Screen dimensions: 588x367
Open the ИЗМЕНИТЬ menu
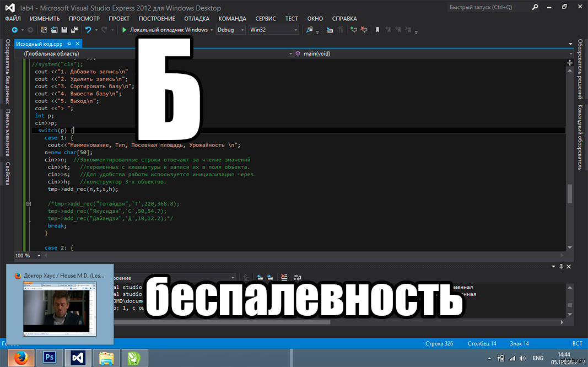click(x=45, y=18)
